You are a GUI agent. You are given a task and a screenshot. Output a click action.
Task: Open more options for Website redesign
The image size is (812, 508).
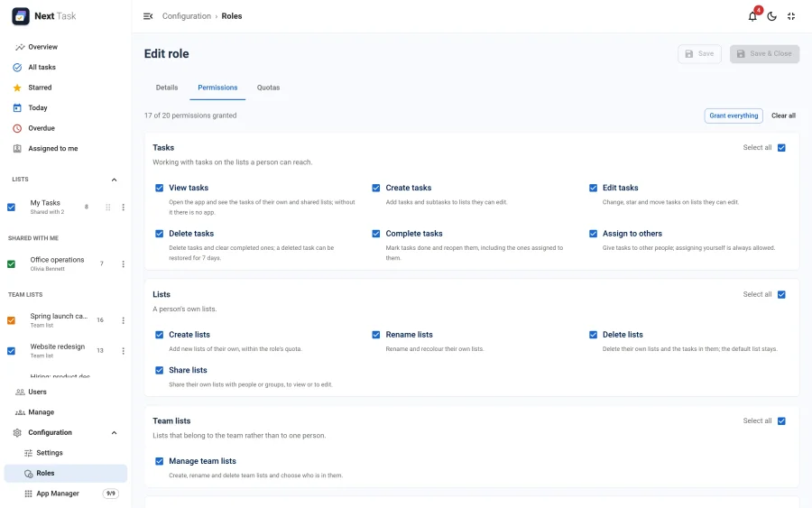[x=123, y=351]
